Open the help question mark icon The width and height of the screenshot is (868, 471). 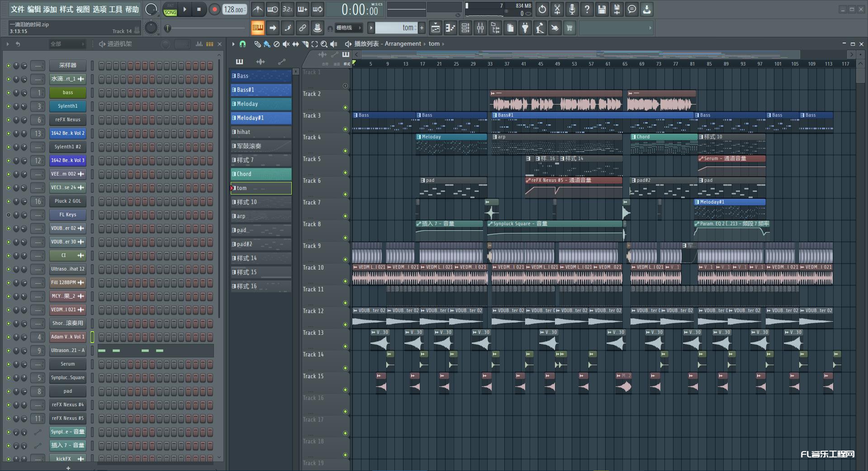(x=587, y=9)
